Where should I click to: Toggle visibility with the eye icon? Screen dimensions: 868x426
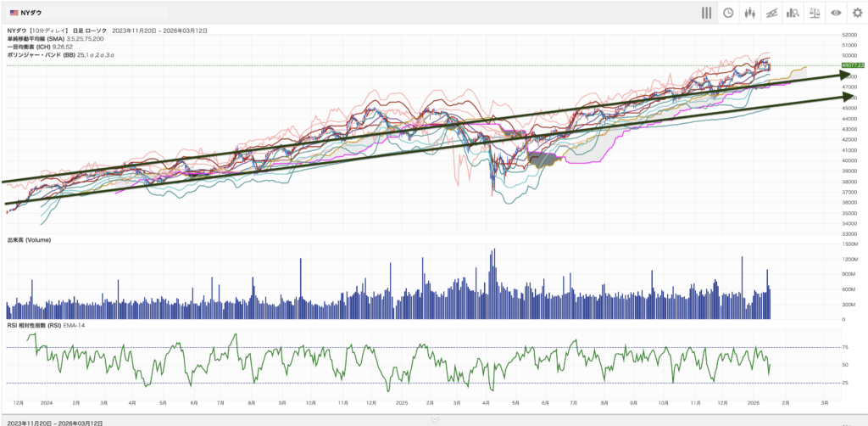(x=836, y=13)
